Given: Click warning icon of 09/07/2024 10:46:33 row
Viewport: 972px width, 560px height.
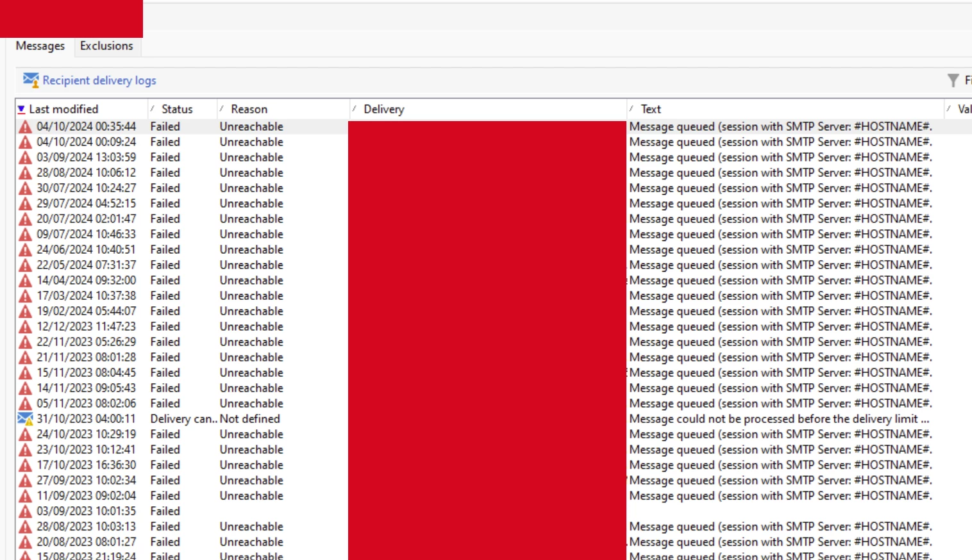Looking at the screenshot, I should [x=25, y=235].
